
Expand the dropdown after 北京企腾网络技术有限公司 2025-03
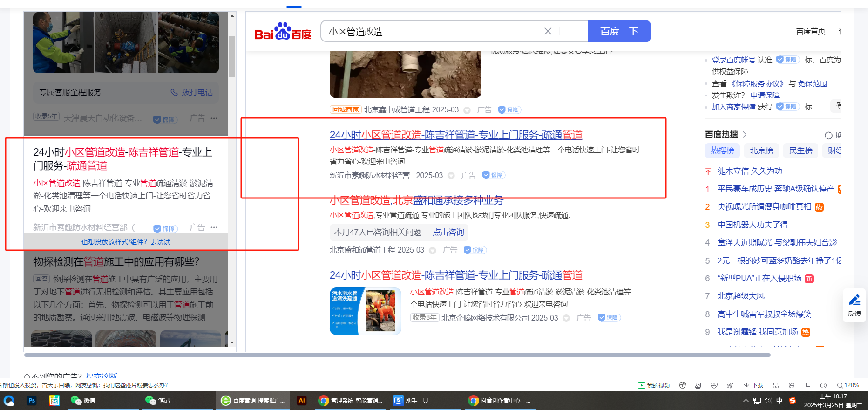coord(566,318)
